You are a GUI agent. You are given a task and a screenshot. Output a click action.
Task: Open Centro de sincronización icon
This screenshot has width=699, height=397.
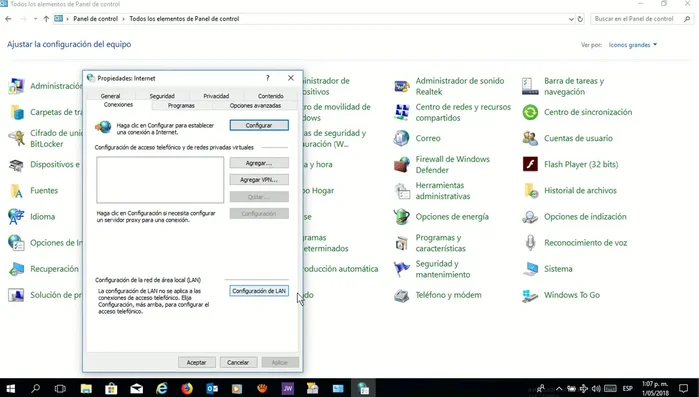[x=530, y=112]
